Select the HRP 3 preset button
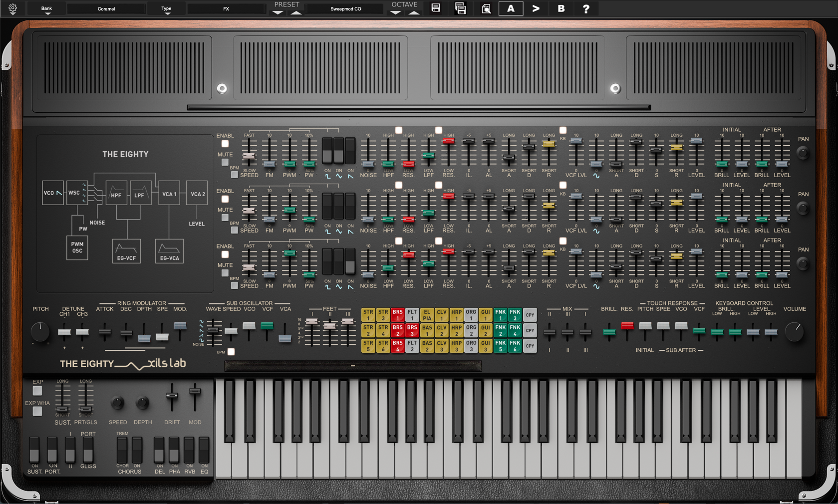Screen dimensions: 838x504 coord(456,346)
